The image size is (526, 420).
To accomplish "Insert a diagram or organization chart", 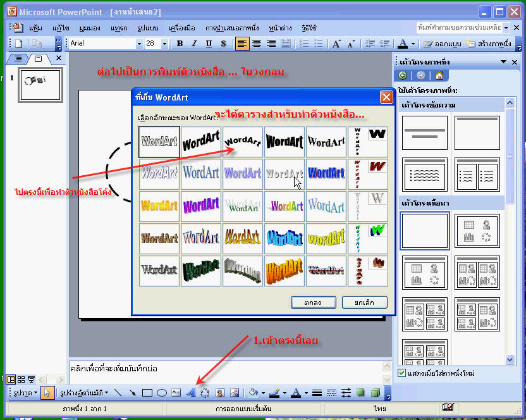I will (x=205, y=392).
